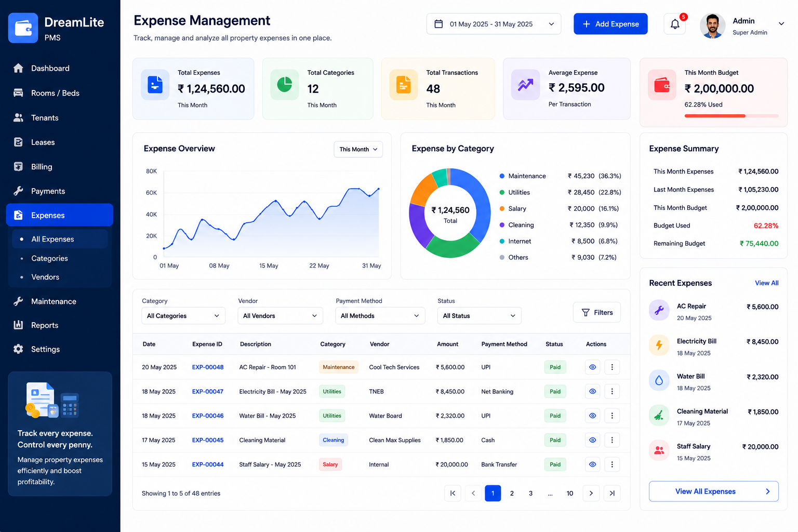Click the DreamLite wallet logo icon

click(x=23, y=28)
